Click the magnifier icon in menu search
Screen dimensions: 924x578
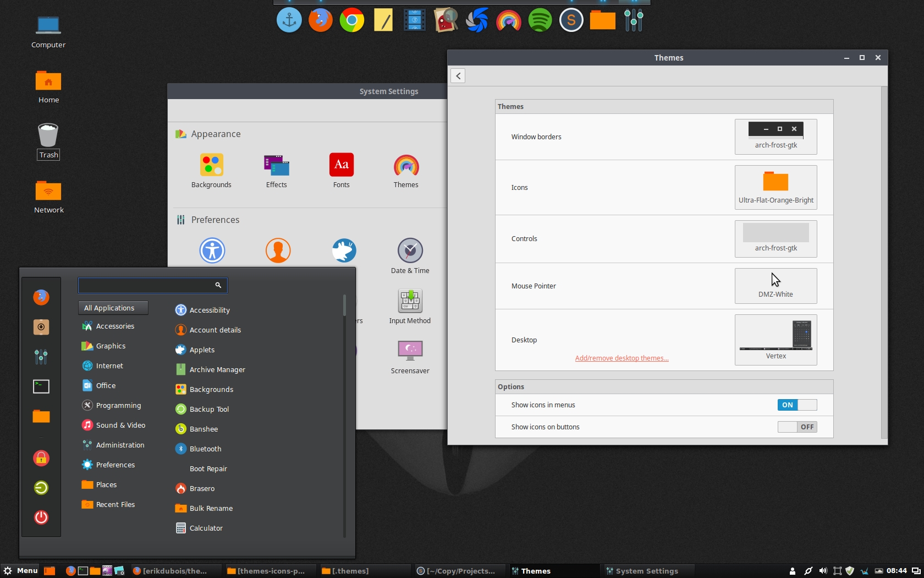click(218, 285)
